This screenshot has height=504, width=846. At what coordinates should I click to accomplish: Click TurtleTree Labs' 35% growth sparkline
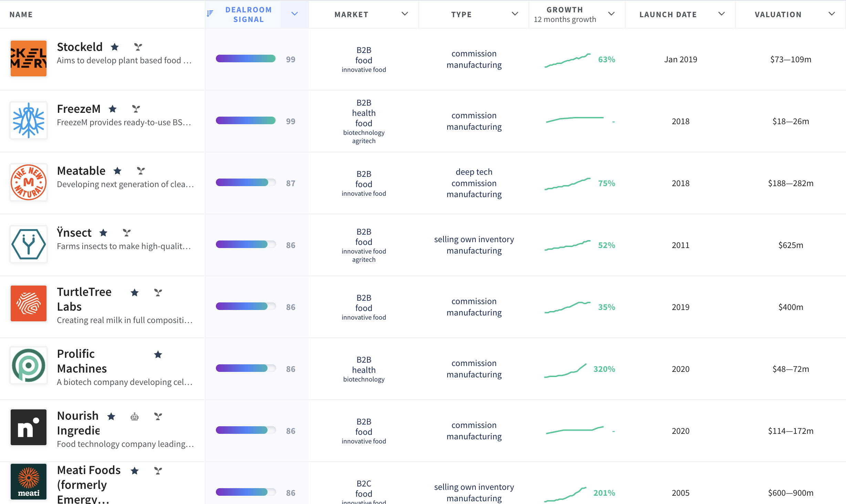click(567, 307)
